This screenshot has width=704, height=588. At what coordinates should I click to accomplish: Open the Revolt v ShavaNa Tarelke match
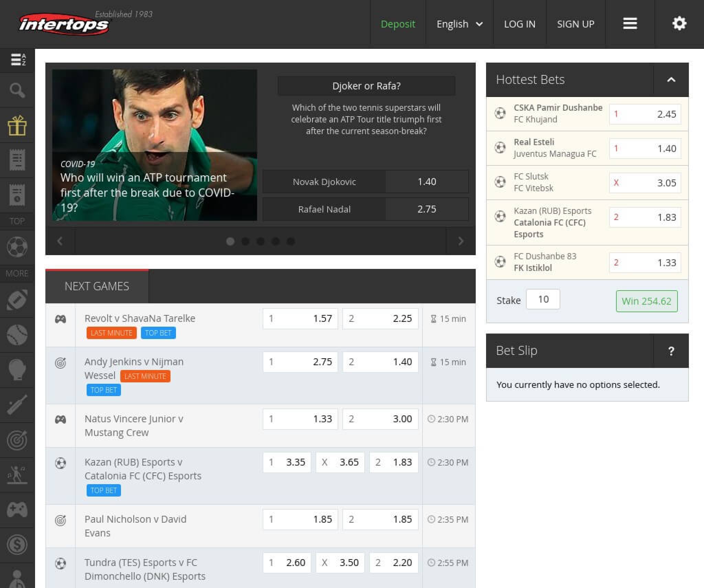coord(140,318)
